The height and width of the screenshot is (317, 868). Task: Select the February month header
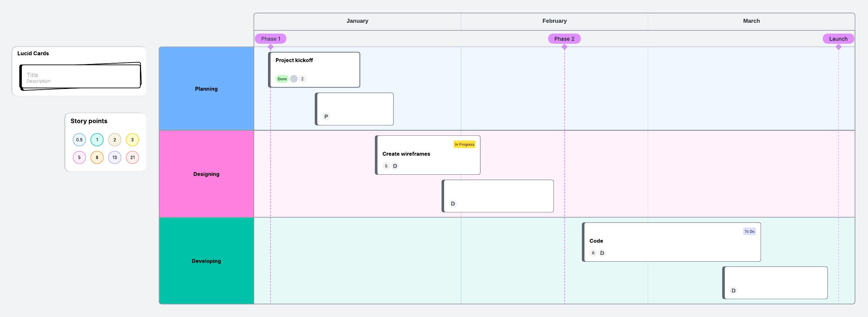coord(554,21)
